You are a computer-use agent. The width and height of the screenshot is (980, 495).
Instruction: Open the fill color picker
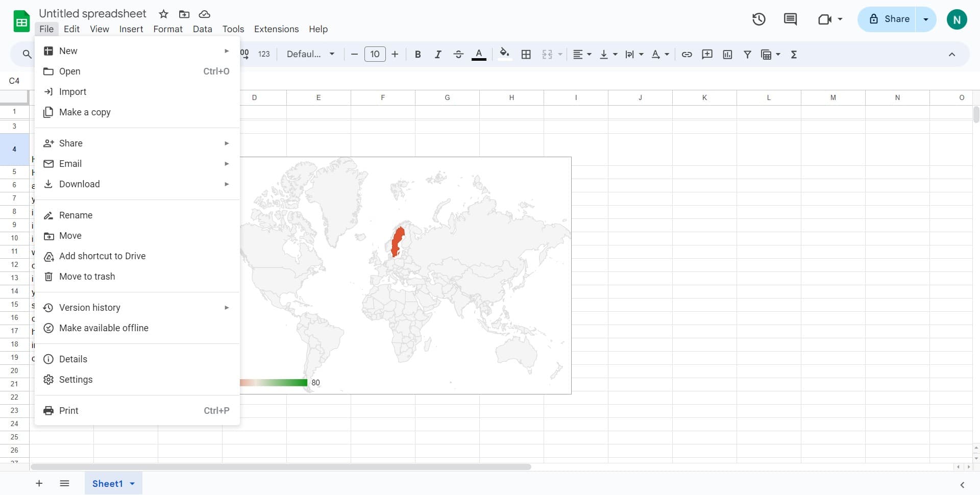point(504,54)
